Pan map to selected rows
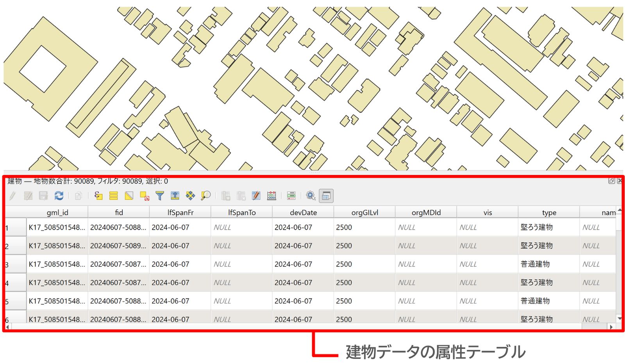This screenshot has width=625, height=364. click(x=190, y=196)
